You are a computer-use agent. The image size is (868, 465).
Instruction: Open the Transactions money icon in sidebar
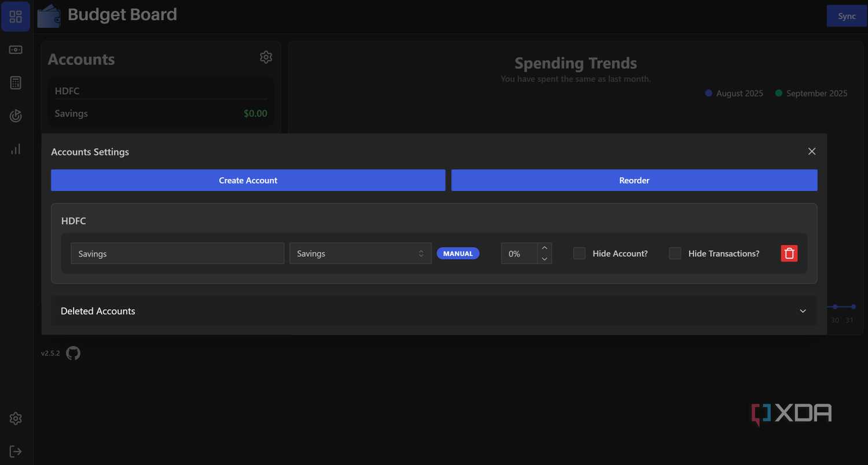pyautogui.click(x=16, y=50)
